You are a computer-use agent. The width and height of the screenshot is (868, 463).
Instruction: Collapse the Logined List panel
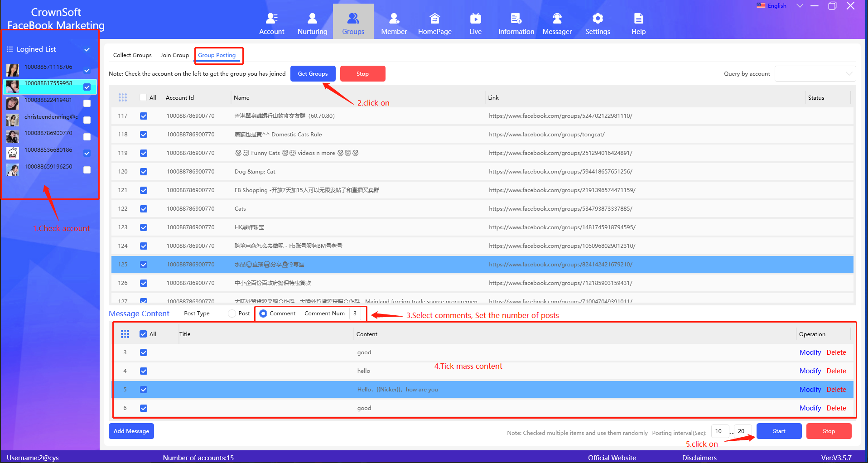click(87, 49)
